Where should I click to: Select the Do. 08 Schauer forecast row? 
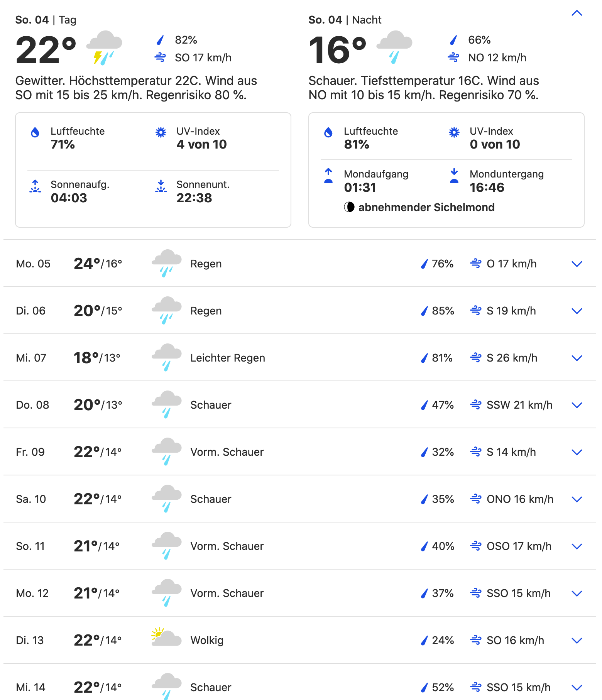tap(299, 405)
